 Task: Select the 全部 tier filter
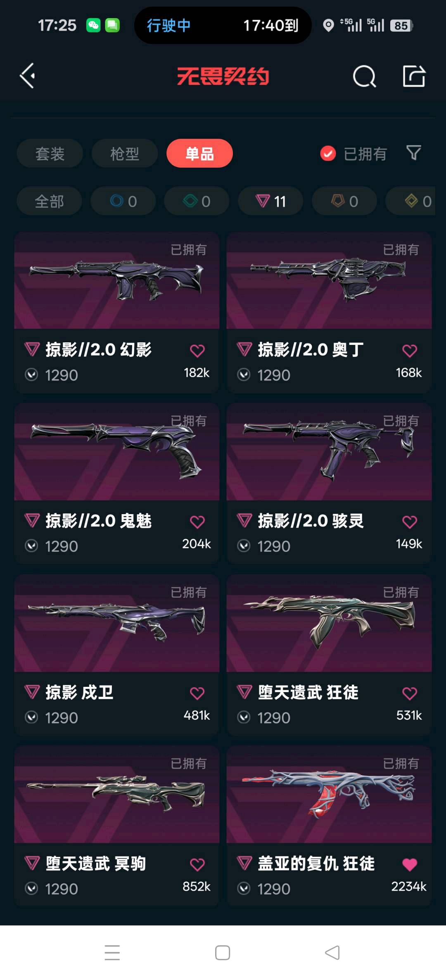(x=49, y=201)
